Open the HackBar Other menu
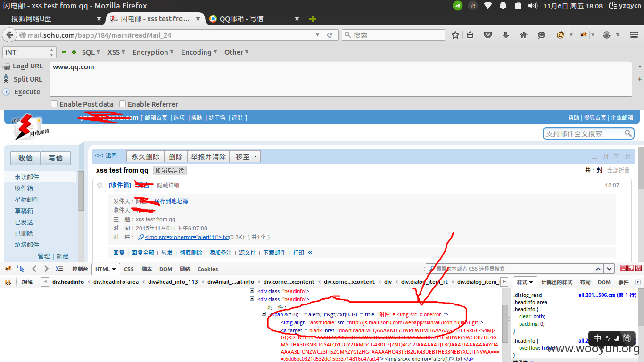Image resolution: width=644 pixels, height=362 pixels. pos(237,52)
